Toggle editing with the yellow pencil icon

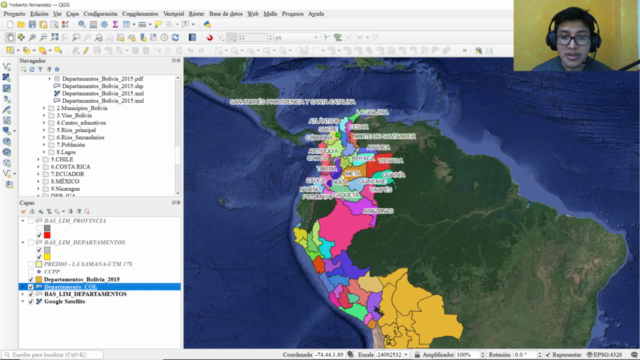click(86, 51)
